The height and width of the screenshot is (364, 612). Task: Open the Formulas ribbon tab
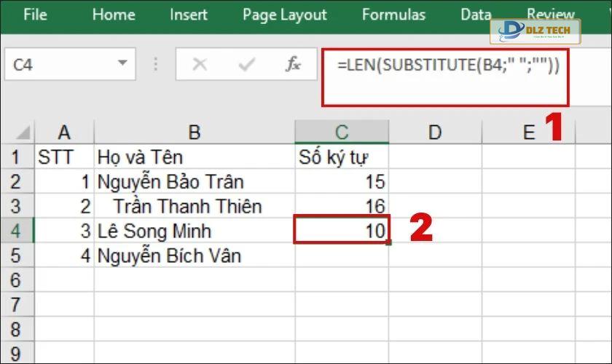393,15
